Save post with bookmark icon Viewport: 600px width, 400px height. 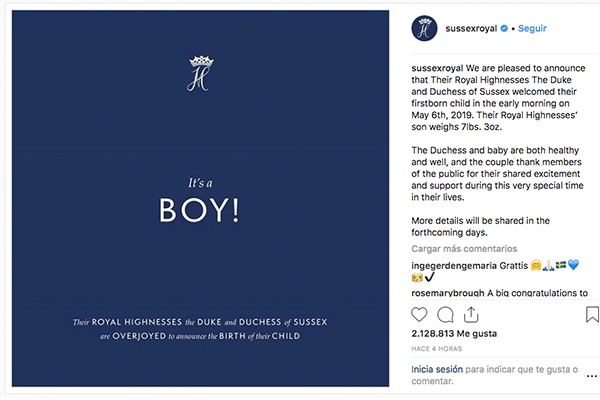coord(592,314)
